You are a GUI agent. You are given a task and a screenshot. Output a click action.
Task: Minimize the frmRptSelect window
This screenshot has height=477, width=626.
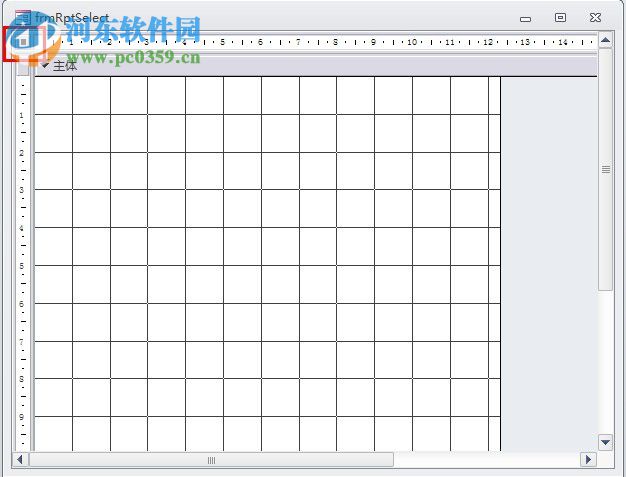(x=525, y=18)
